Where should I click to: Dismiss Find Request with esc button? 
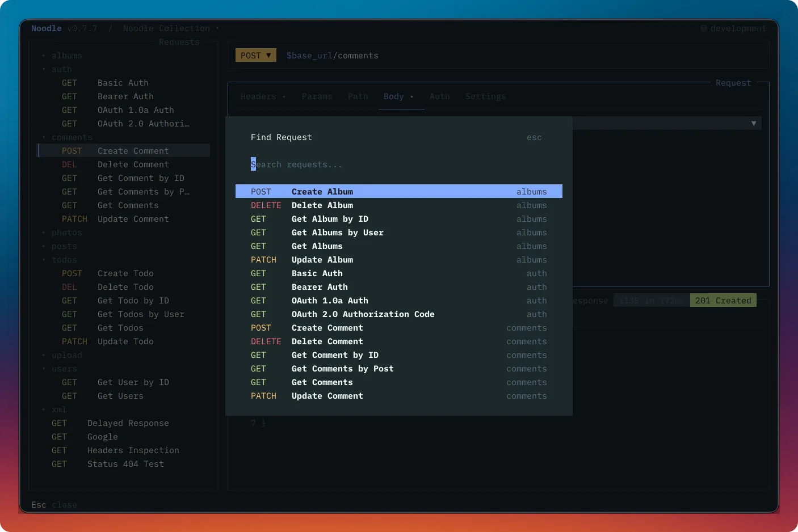(534, 137)
